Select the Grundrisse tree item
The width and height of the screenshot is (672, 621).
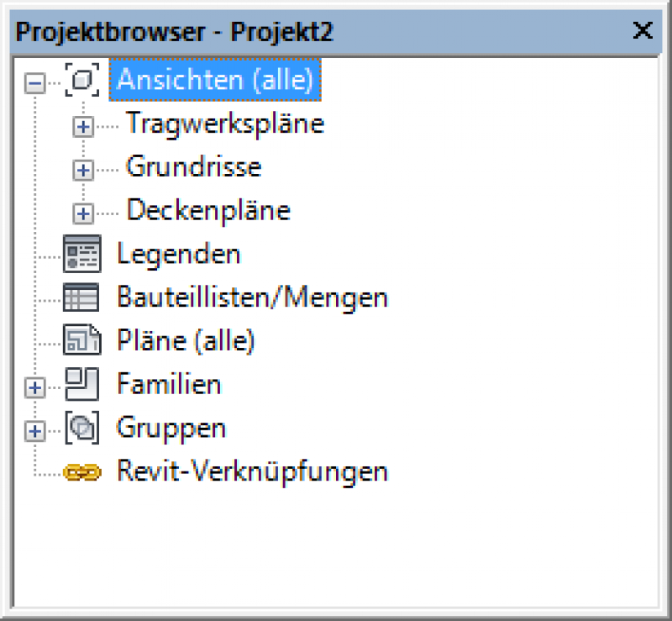(194, 166)
